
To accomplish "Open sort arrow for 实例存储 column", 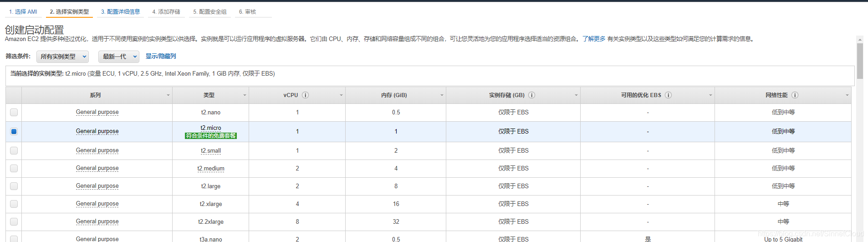I will (x=576, y=95).
